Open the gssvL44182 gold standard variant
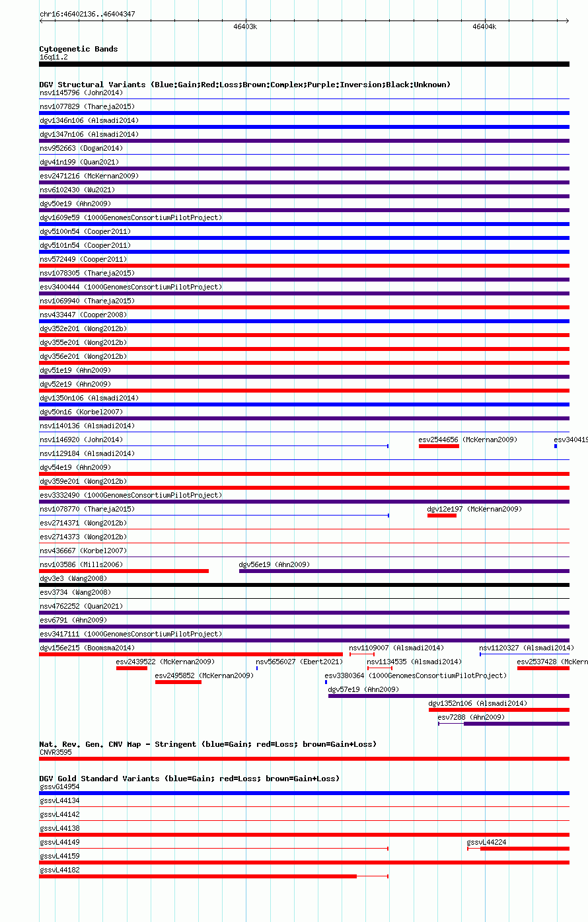Image resolution: width=588 pixels, height=922 pixels. [213, 876]
